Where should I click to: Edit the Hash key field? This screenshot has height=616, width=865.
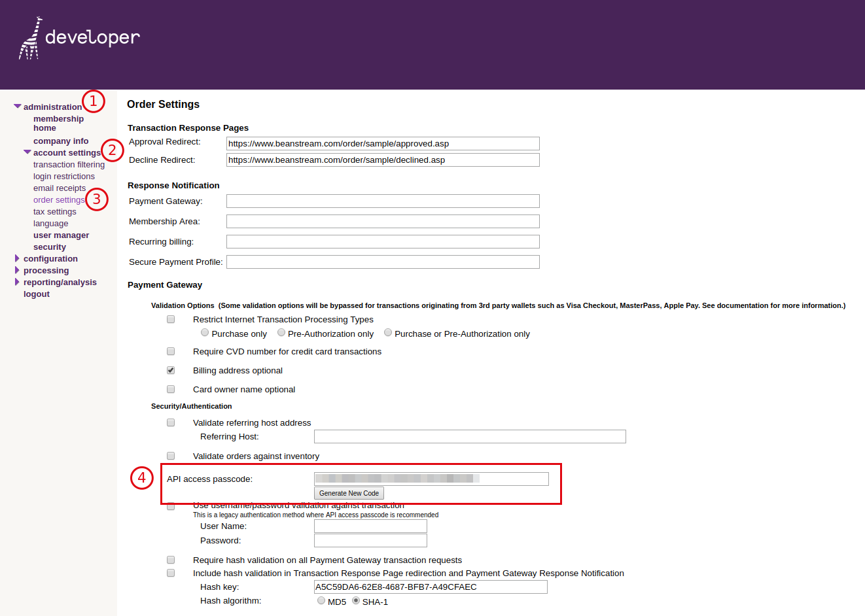click(431, 587)
